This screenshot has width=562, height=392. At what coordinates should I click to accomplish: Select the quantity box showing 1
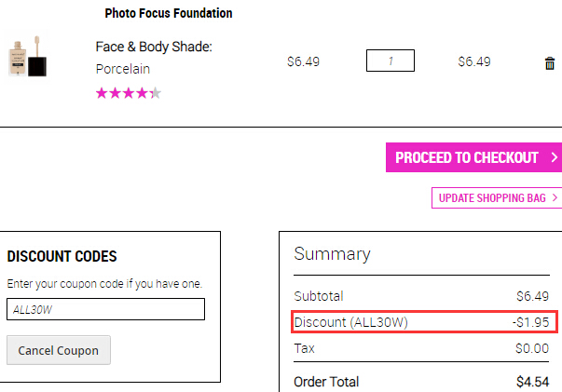click(391, 61)
